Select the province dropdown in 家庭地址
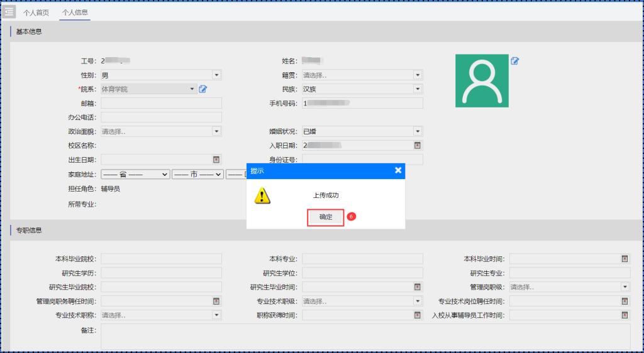Viewport: 644px width, 353px height. point(135,174)
